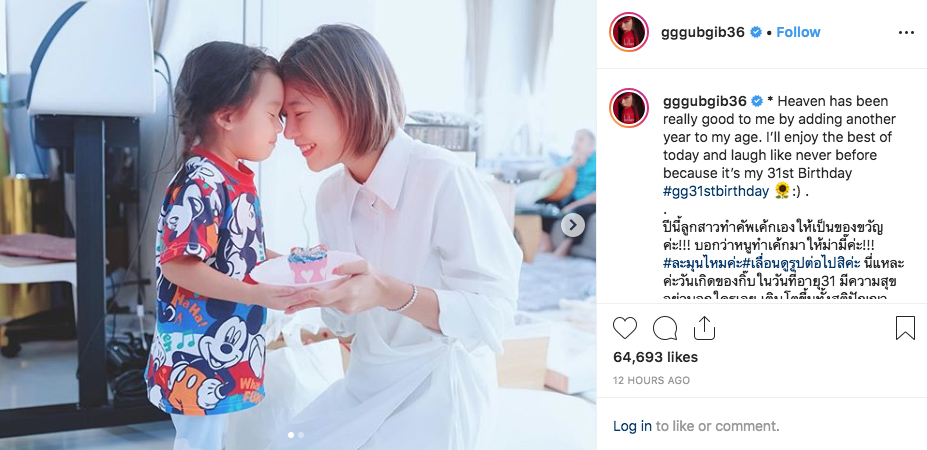927x450 pixels.
Task: Open the #ละมุนไหมค่ะ hashtag link
Action: click(702, 263)
